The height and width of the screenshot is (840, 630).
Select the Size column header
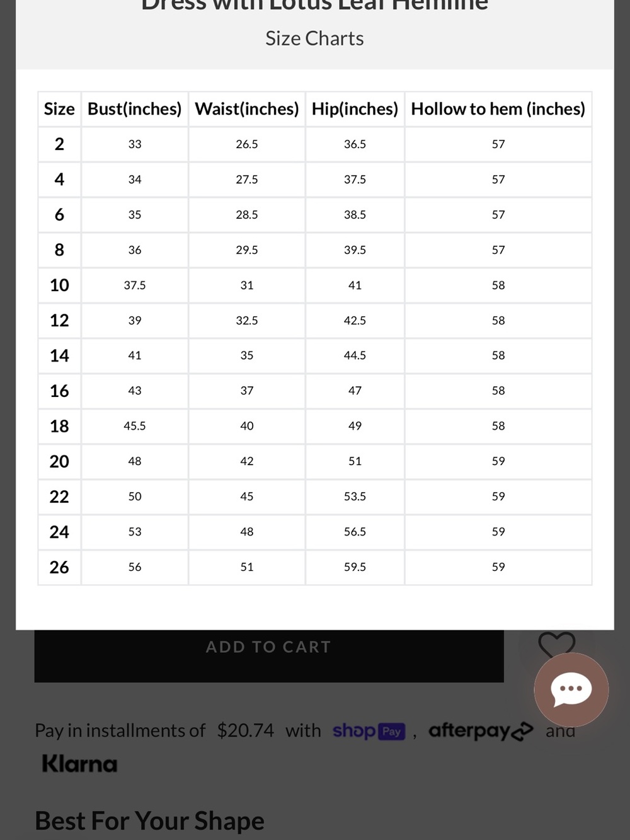point(59,109)
